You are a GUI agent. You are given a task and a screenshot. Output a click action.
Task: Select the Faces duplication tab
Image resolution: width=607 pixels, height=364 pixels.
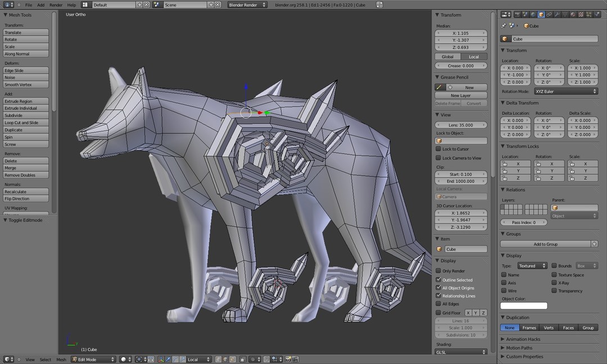(568, 327)
